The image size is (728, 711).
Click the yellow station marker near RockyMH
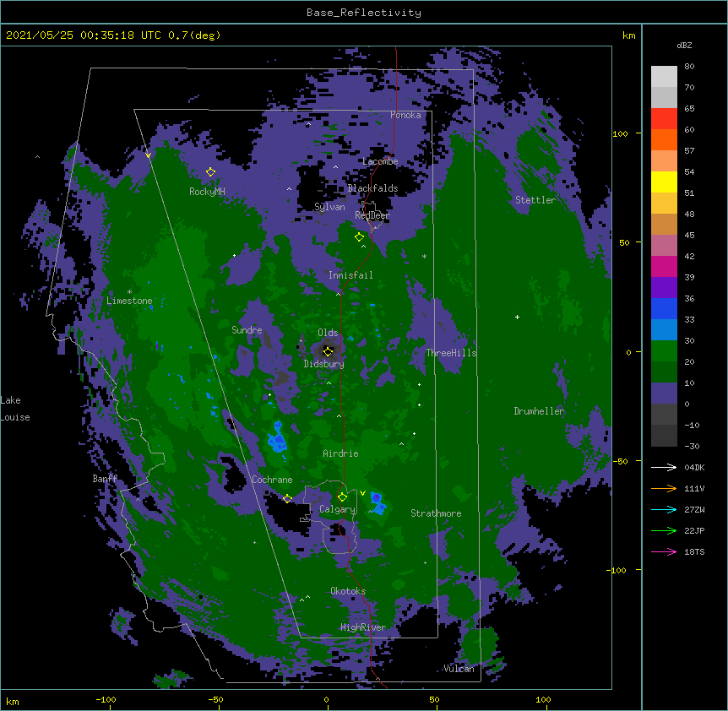pos(210,172)
